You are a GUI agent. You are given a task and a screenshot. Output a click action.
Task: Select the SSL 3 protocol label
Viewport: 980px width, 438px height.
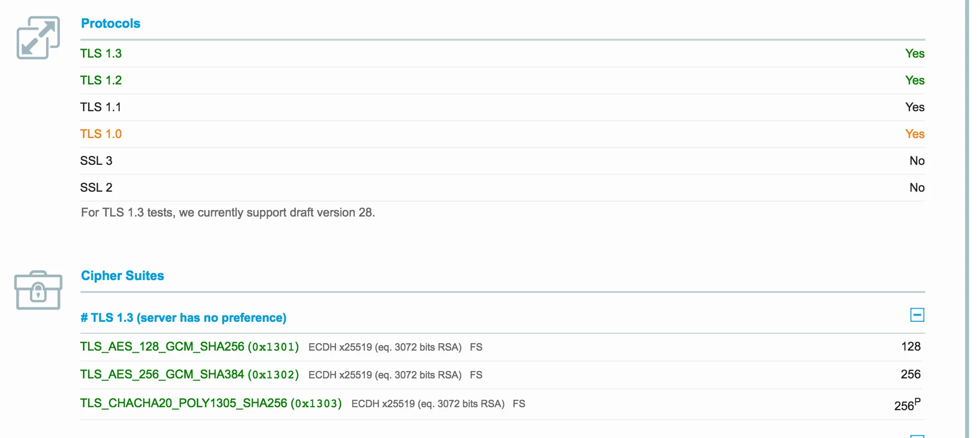pyautogui.click(x=96, y=161)
